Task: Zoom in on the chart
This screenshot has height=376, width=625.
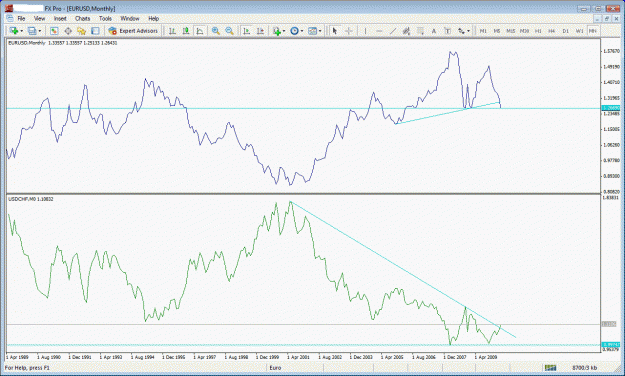Action: (x=216, y=31)
